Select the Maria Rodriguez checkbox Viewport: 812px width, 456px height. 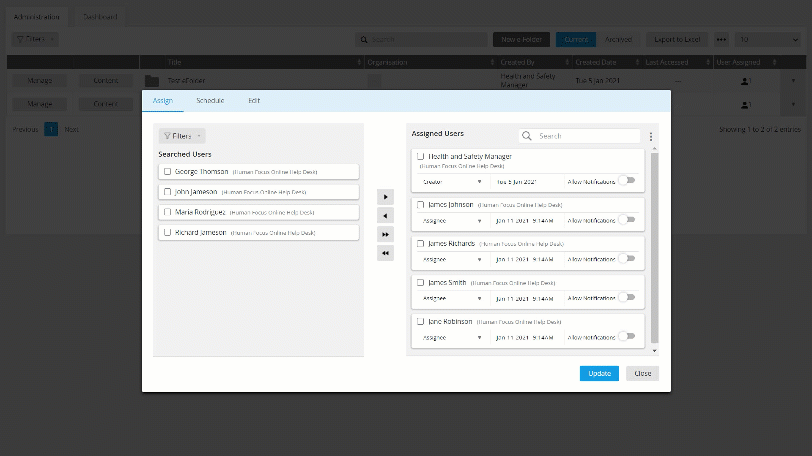click(x=168, y=212)
